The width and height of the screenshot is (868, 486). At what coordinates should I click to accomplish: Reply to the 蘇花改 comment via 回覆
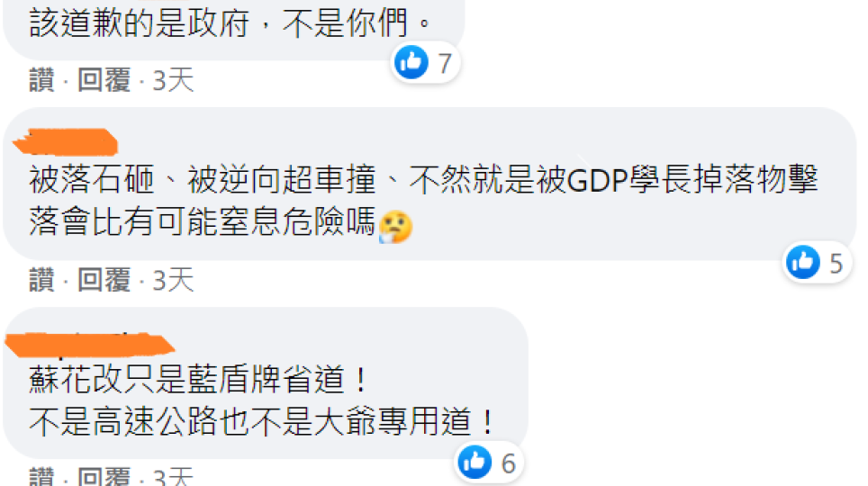point(104,477)
